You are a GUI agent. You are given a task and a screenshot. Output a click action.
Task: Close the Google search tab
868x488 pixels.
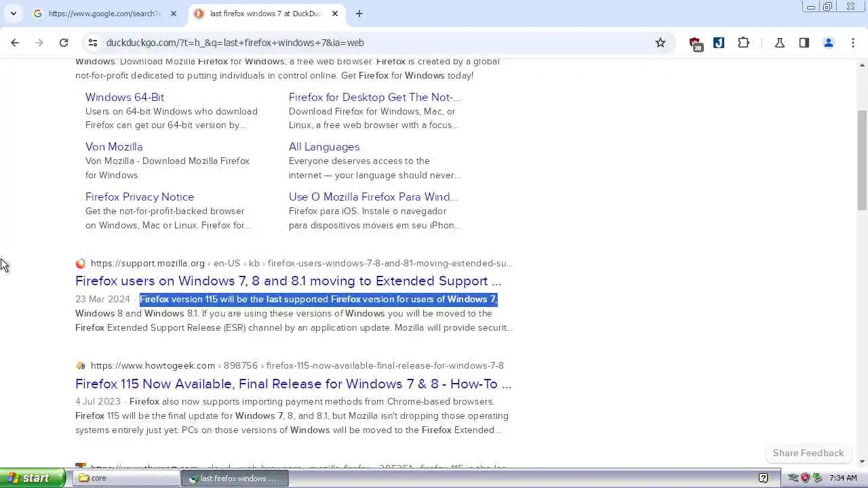[173, 14]
